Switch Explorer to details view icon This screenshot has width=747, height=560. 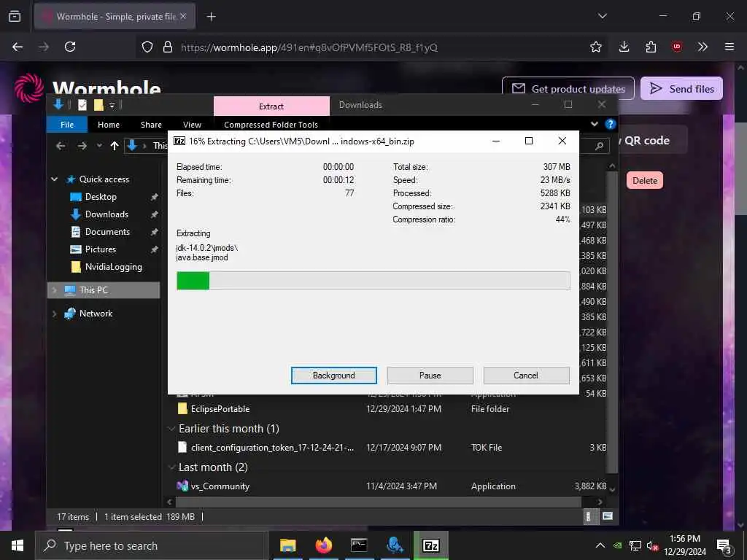[589, 516]
